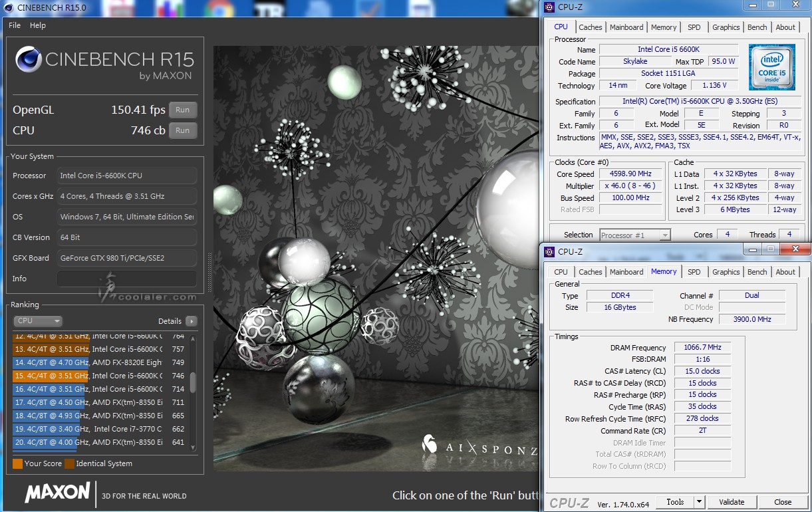Switch to Caches tab in lower CPU-Z window
This screenshot has width=812, height=512.
(x=591, y=272)
